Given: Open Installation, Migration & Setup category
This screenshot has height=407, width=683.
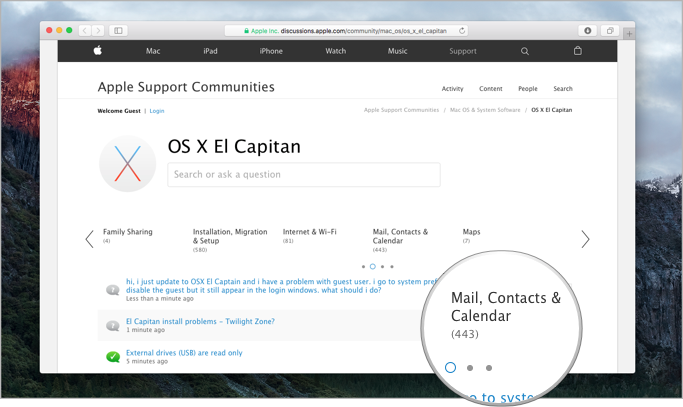Looking at the screenshot, I should [x=230, y=236].
